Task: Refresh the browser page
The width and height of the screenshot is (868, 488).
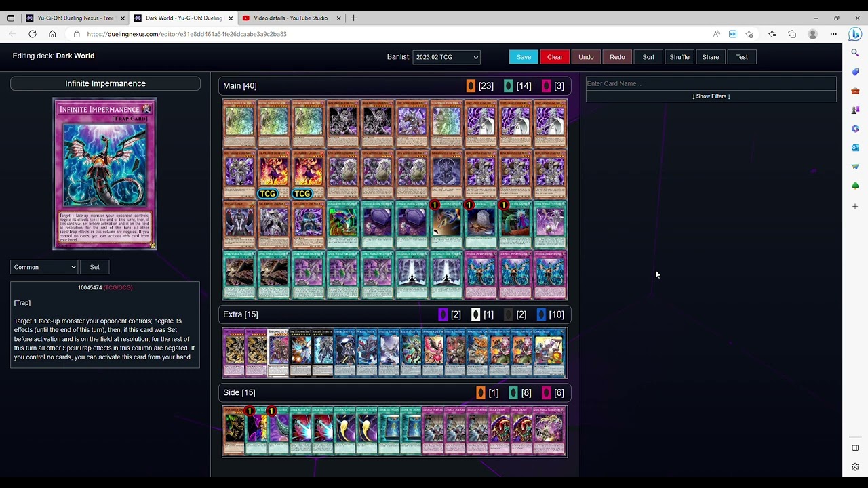Action: (x=33, y=34)
